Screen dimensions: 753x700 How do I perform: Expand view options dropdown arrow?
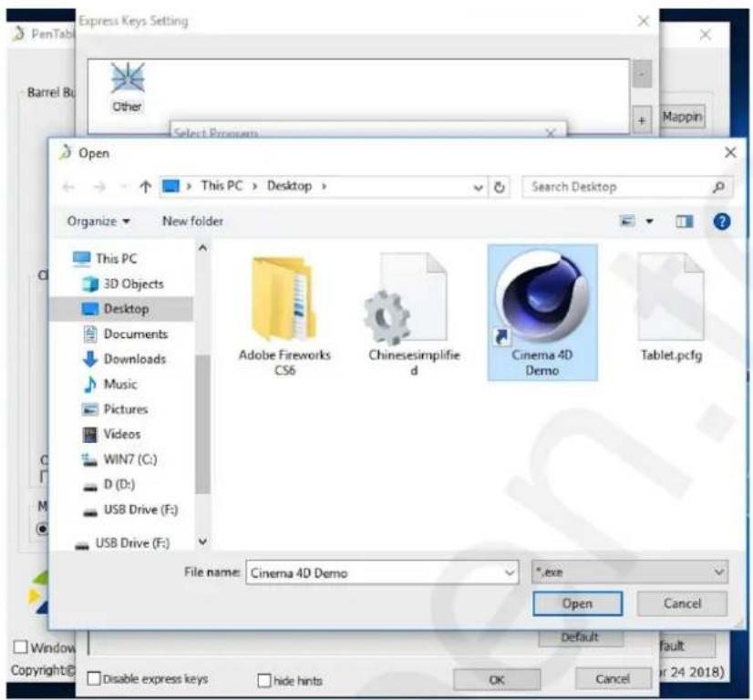tap(649, 221)
